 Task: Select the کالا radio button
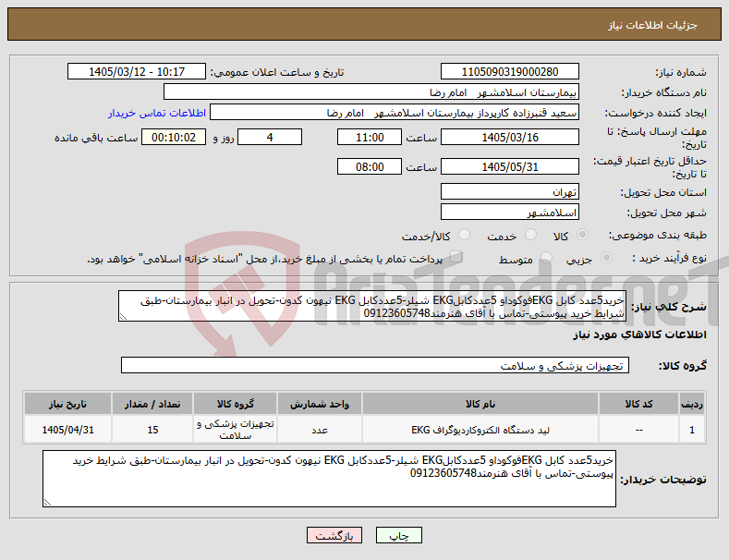[x=582, y=235]
